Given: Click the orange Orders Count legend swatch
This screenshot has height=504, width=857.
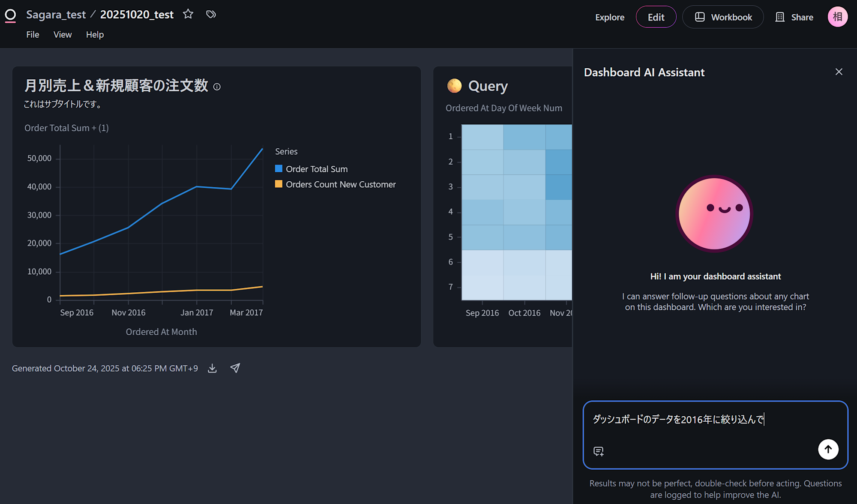Looking at the screenshot, I should pos(279,184).
